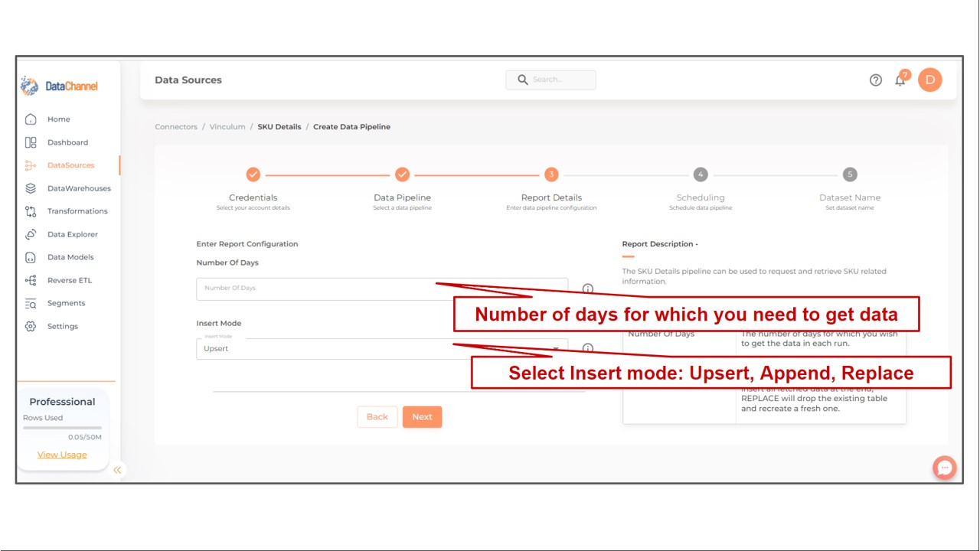Viewport: 980px width, 551px height.
Task: Navigate to Data Models
Action: (x=70, y=257)
